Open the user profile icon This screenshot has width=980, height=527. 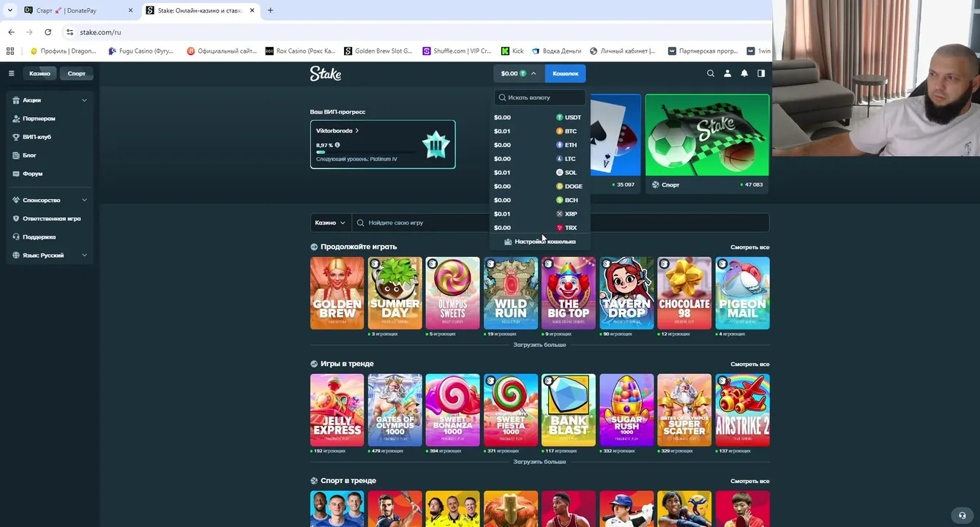click(727, 73)
